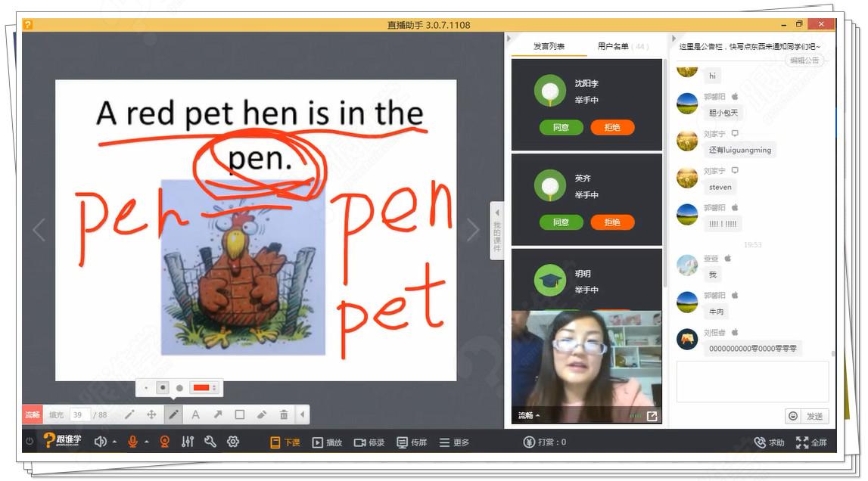This screenshot has width=868, height=481.
Task: Expand microphone options arrow
Action: click(x=147, y=442)
